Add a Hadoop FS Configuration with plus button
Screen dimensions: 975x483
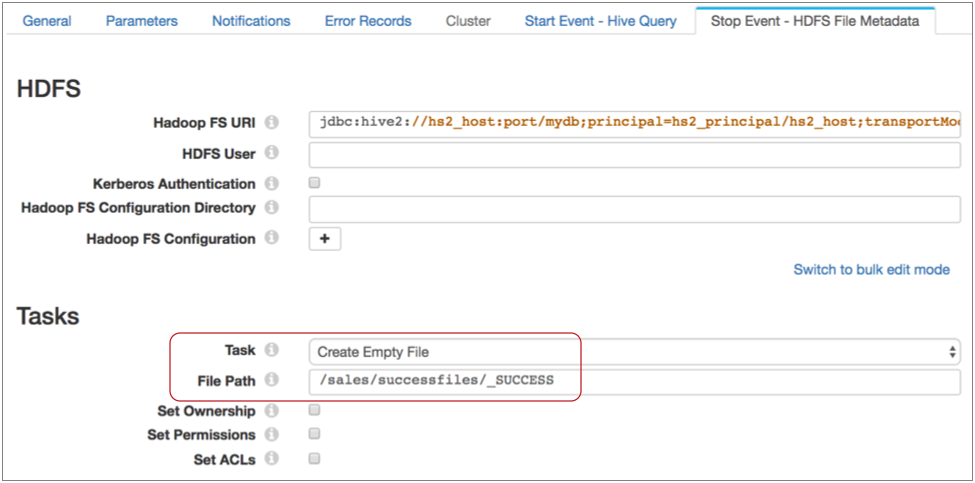click(324, 240)
